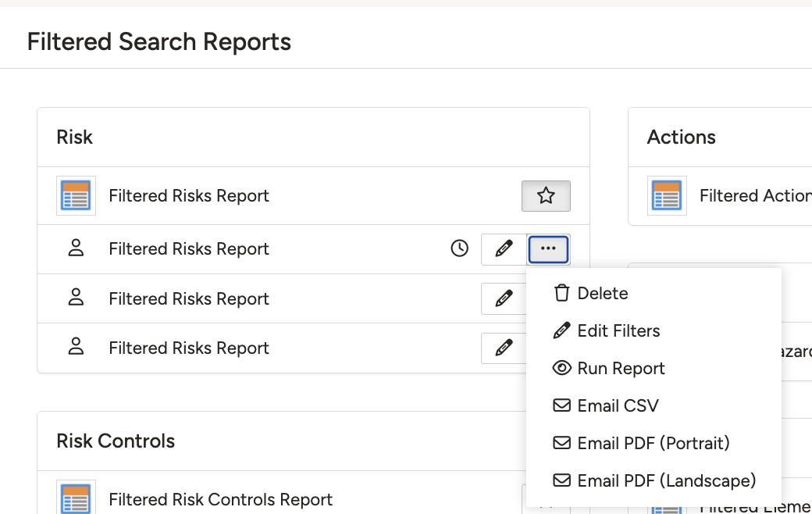Click the Filtered Risks Report name beside the clock icon
Viewport: 812px width, 514px height.
(189, 249)
